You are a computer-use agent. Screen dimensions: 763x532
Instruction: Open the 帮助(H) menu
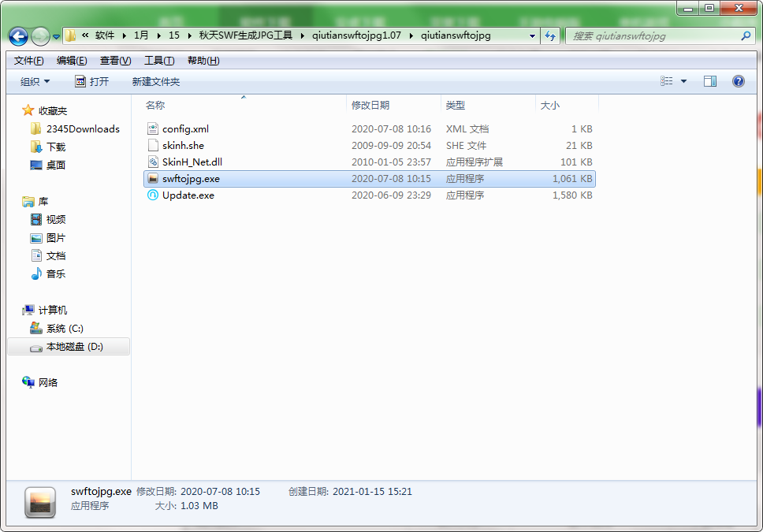point(203,61)
